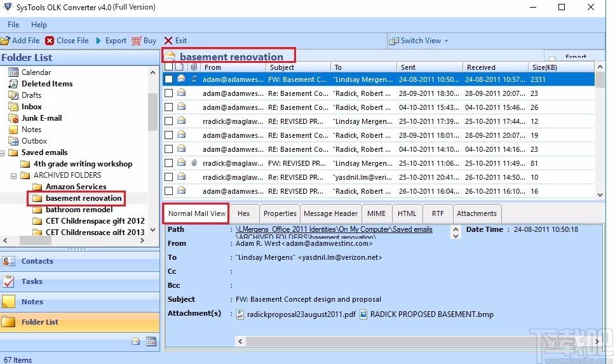
Task: Sort emails by the From column header
Action: click(x=234, y=67)
